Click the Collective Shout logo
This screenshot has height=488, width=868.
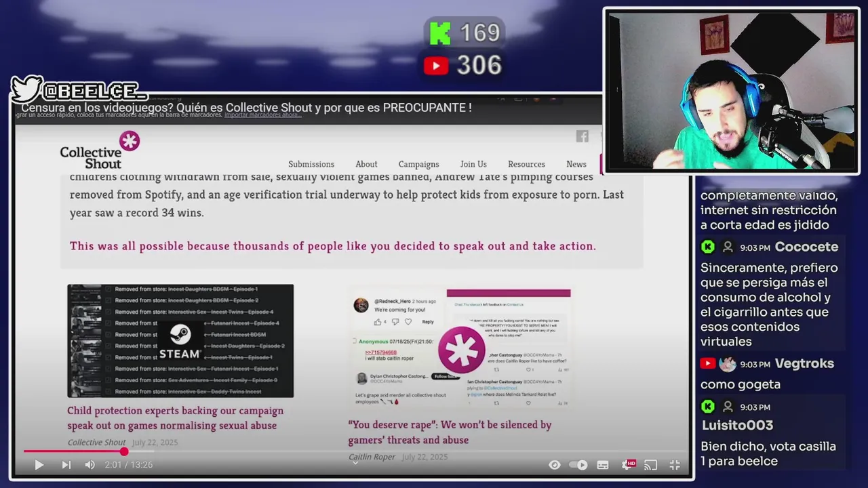pos(99,150)
